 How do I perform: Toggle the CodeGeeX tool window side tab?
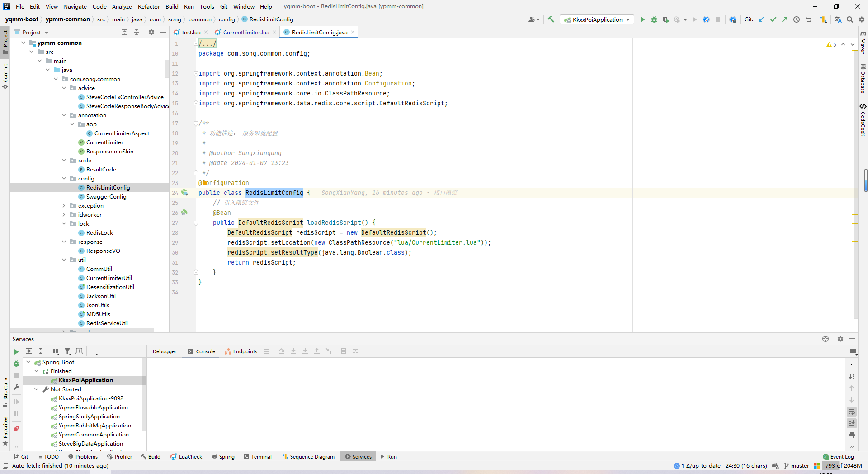click(863, 119)
